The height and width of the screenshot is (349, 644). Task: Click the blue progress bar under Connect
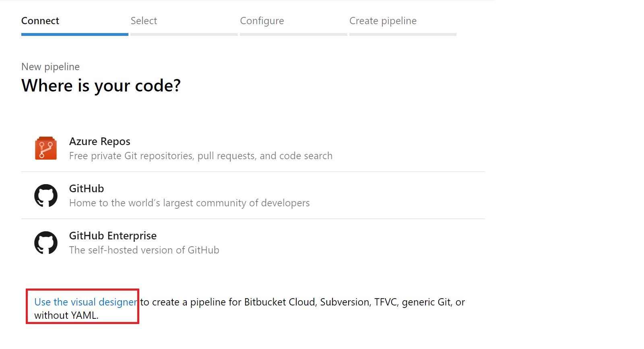click(x=75, y=35)
